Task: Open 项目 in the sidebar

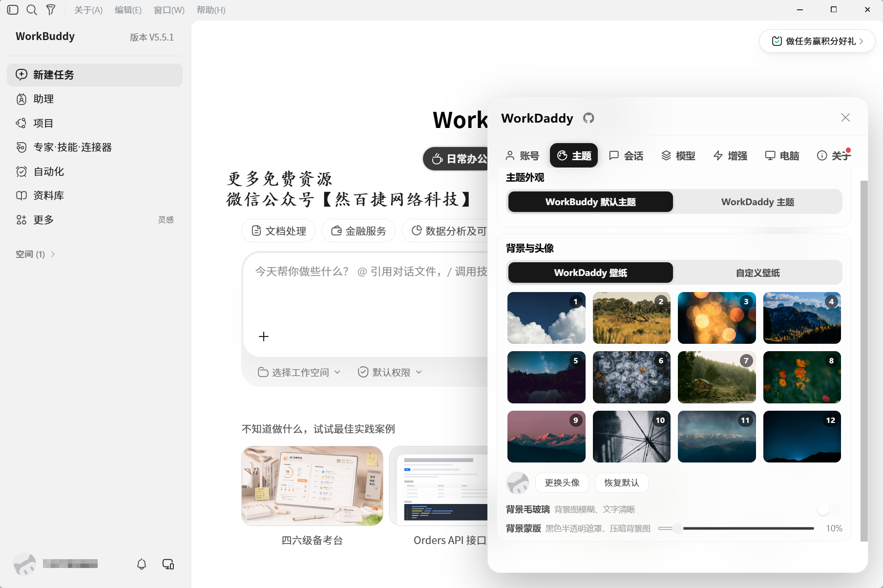Action: pyautogui.click(x=95, y=123)
